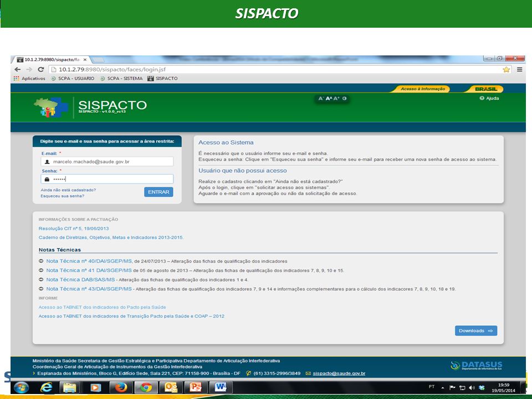Open 'Ainda não está cadastrado?' link
The image size is (532, 399).
pos(68,190)
